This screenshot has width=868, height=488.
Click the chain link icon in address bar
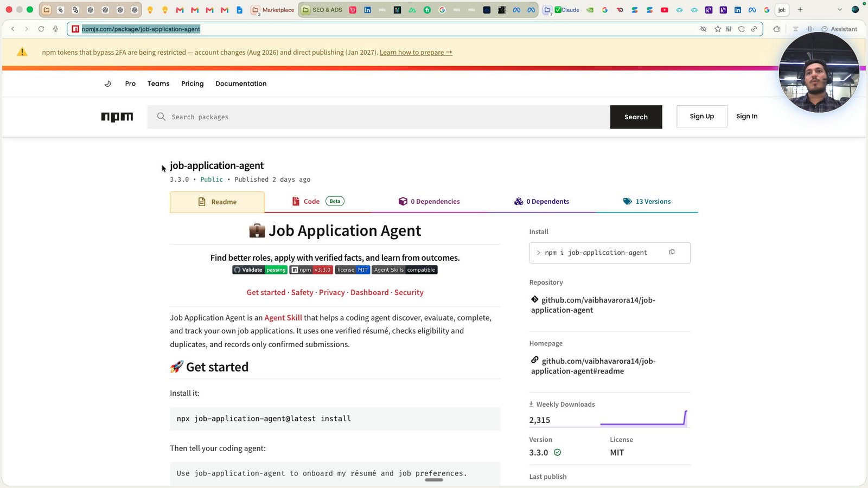(x=754, y=29)
